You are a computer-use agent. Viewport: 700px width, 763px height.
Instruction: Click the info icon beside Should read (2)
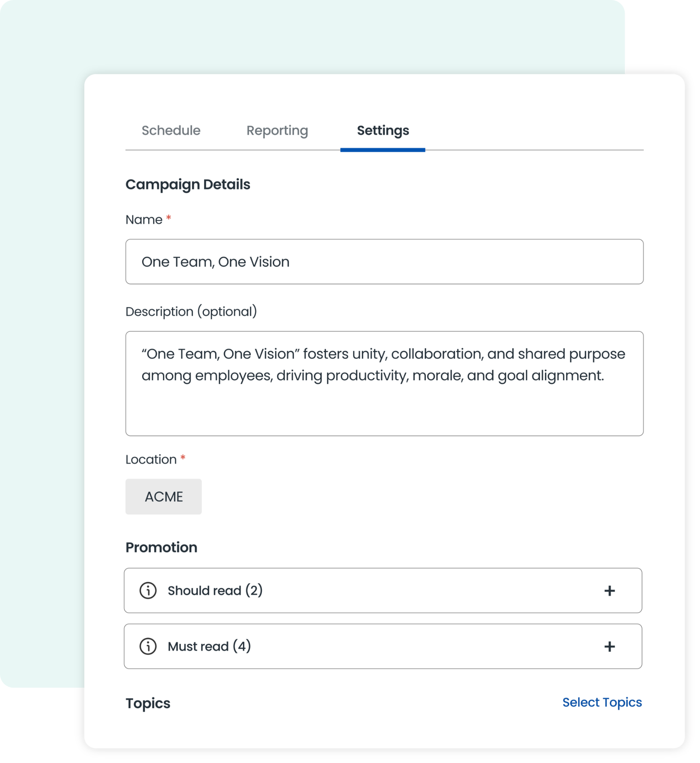149,590
